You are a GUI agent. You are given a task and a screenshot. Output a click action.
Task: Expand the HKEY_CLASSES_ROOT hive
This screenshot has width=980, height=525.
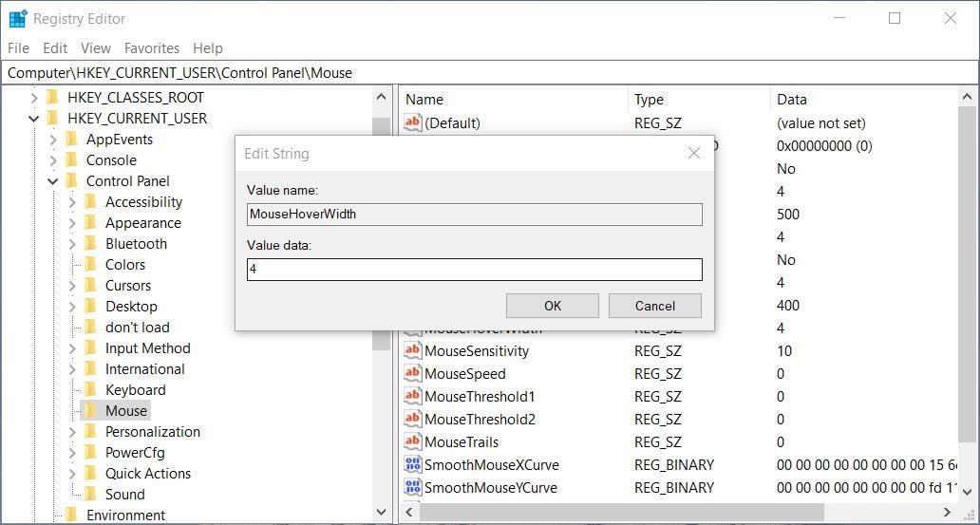pyautogui.click(x=34, y=97)
